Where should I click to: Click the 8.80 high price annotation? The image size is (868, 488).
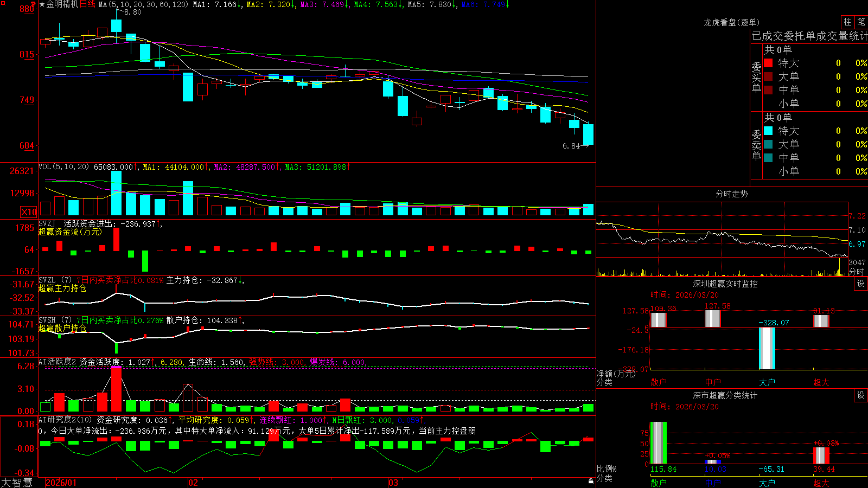(x=132, y=12)
